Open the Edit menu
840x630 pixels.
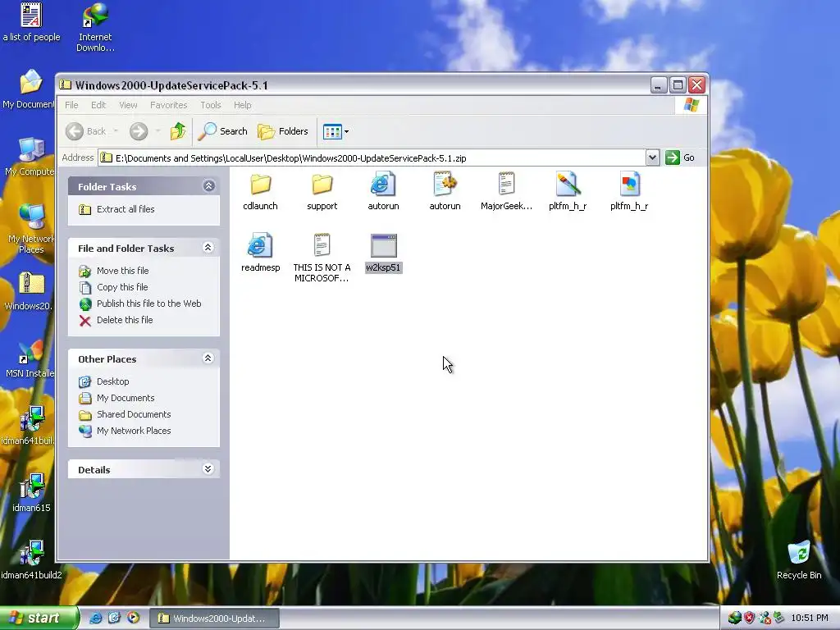98,105
